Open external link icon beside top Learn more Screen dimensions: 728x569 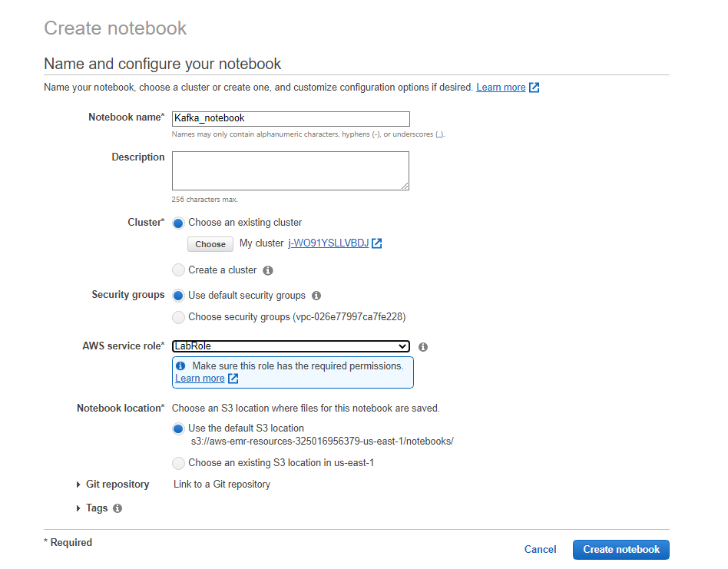[534, 88]
